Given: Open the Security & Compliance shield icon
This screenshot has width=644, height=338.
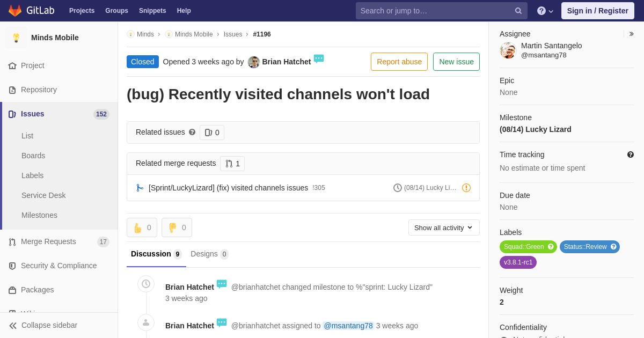Looking at the screenshot, I should click(x=12, y=266).
